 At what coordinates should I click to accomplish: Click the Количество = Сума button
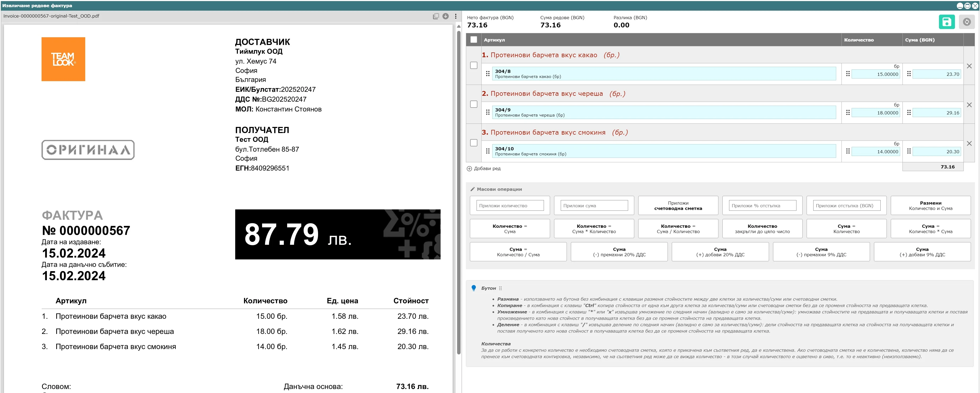pyautogui.click(x=510, y=229)
